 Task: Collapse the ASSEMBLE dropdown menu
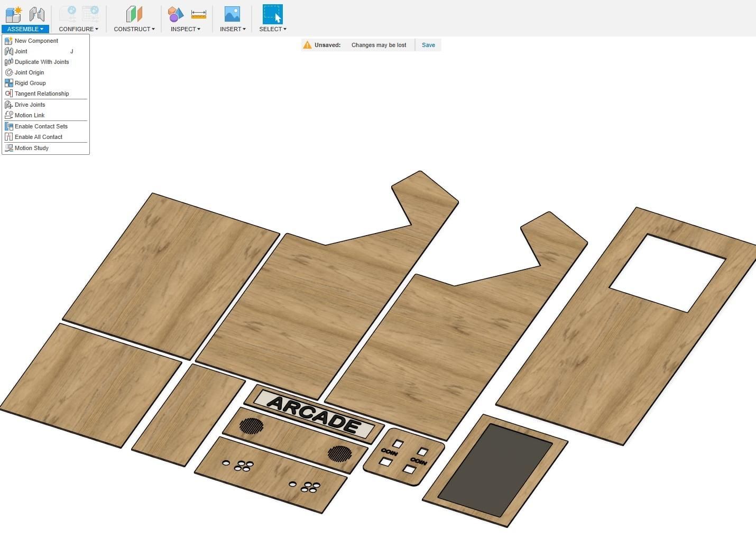pyautogui.click(x=25, y=29)
